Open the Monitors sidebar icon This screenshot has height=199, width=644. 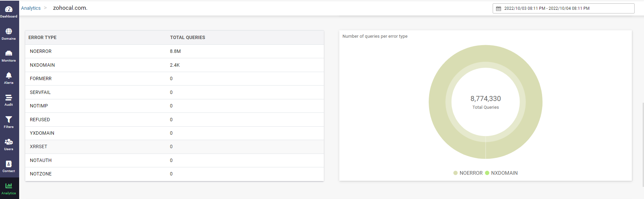[9, 54]
